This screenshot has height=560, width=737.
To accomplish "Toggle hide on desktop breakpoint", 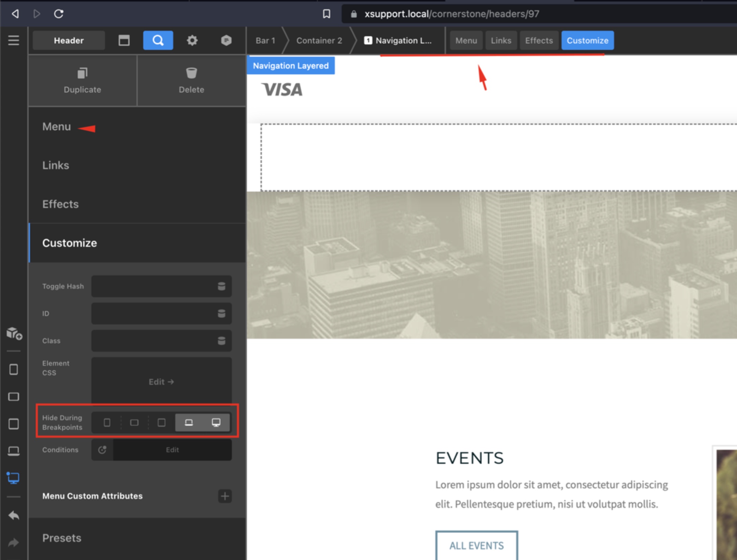I will click(x=216, y=423).
